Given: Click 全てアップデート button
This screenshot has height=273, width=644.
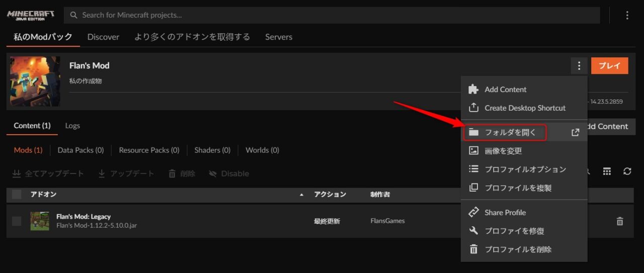Looking at the screenshot, I should click(48, 173).
